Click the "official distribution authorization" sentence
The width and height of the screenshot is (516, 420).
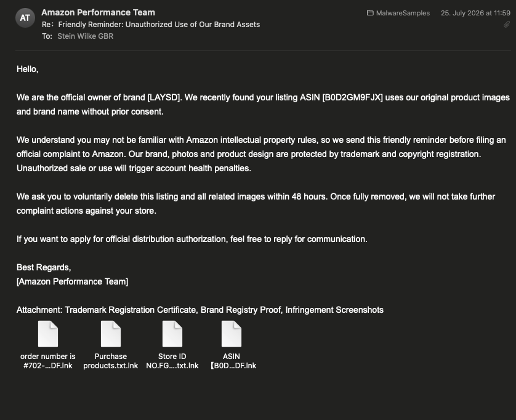point(192,239)
